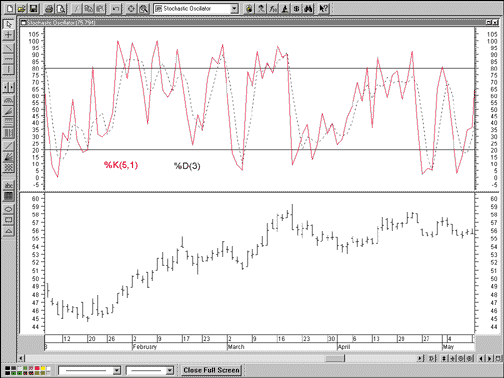The height and width of the screenshot is (378, 504).
Task: Click the undo icon in the toolbar
Action: (x=116, y=9)
